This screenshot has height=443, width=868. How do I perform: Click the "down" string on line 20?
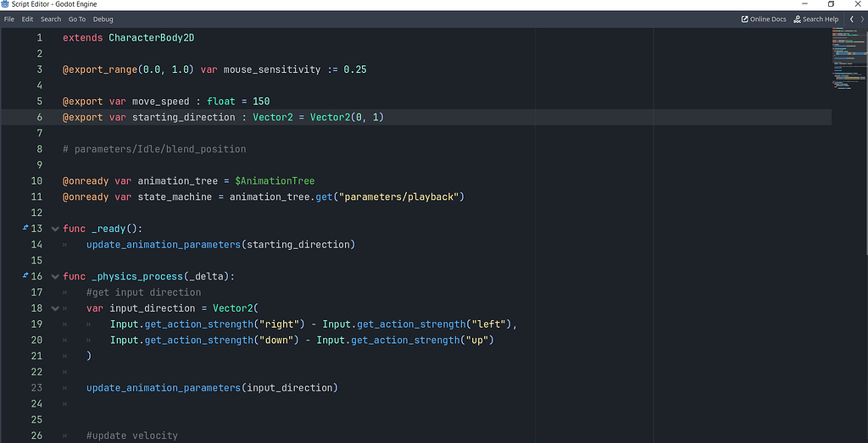[275, 341]
